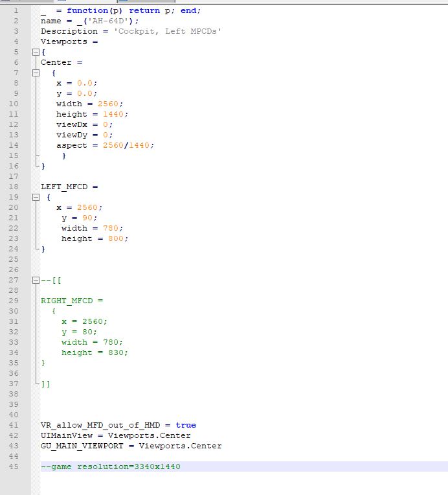Click y value 0.0 on line 9
This screenshot has height=495, width=448.
click(85, 93)
